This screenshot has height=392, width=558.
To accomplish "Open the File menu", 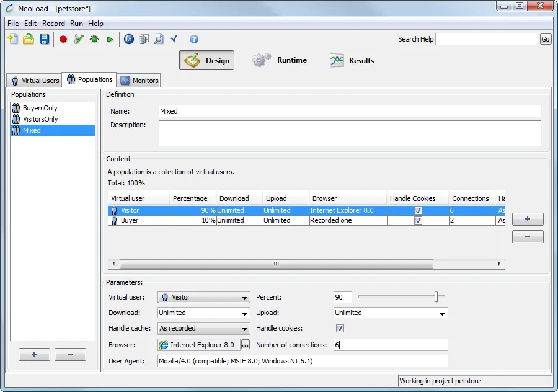I will (13, 24).
